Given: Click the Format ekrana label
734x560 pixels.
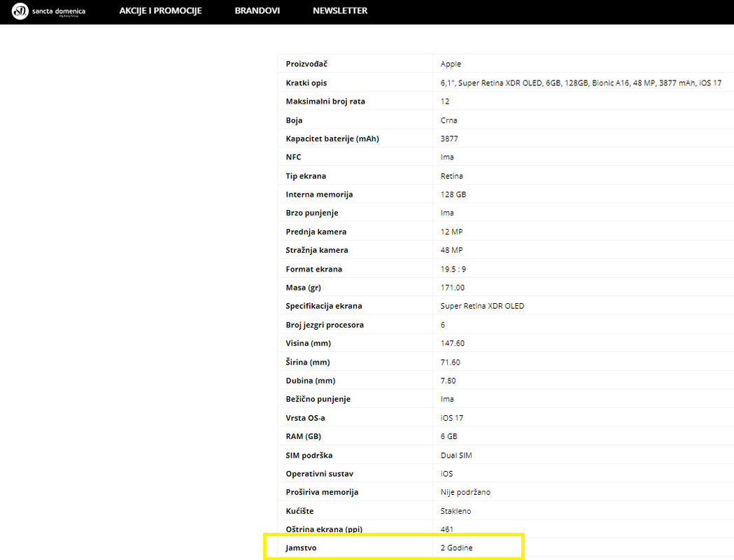Looking at the screenshot, I should [x=313, y=269].
